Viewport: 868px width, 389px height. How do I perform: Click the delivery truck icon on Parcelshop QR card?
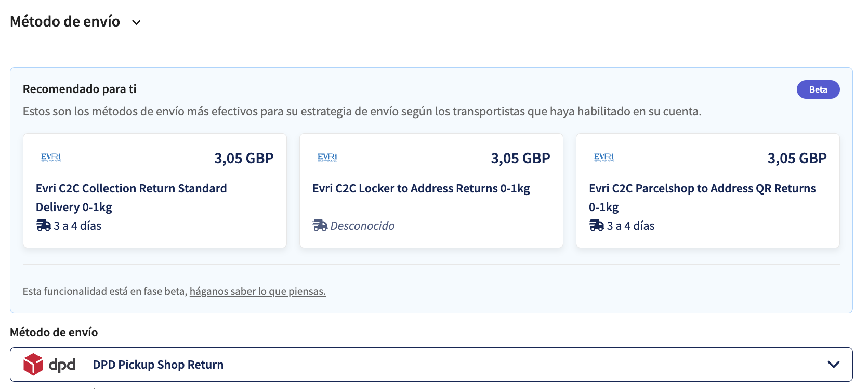pyautogui.click(x=596, y=226)
